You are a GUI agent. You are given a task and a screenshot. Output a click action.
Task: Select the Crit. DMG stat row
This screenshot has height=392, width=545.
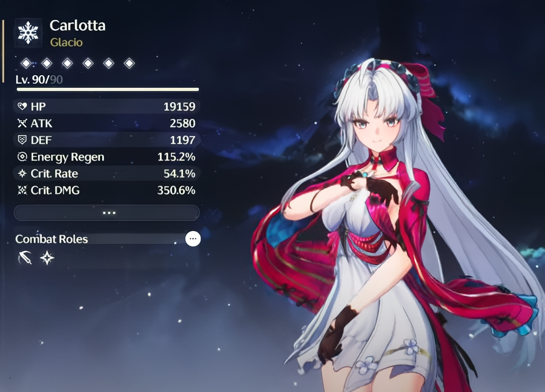point(107,190)
